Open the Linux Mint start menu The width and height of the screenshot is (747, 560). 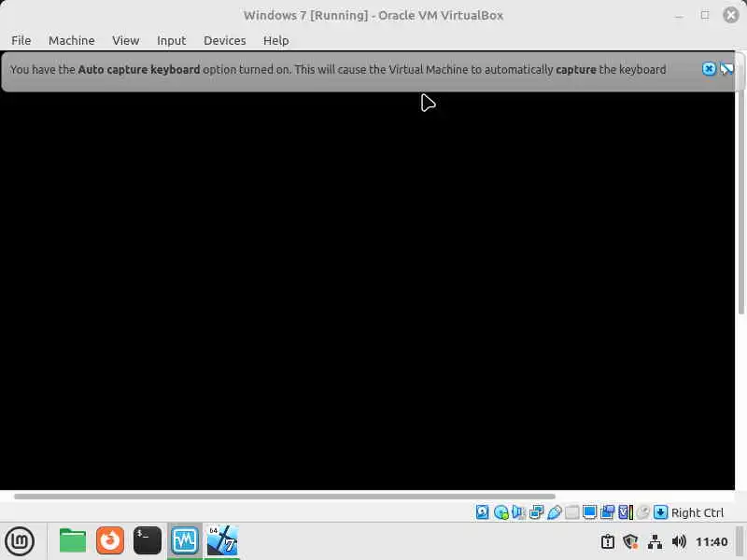[20, 541]
